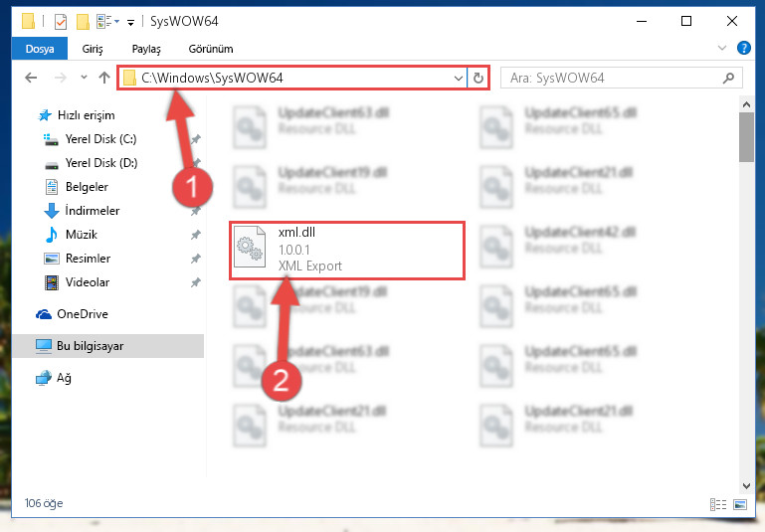Screen dimensions: 765x532
Task: Open Yerel Disk (C:) in sidebar
Action: pos(100,139)
